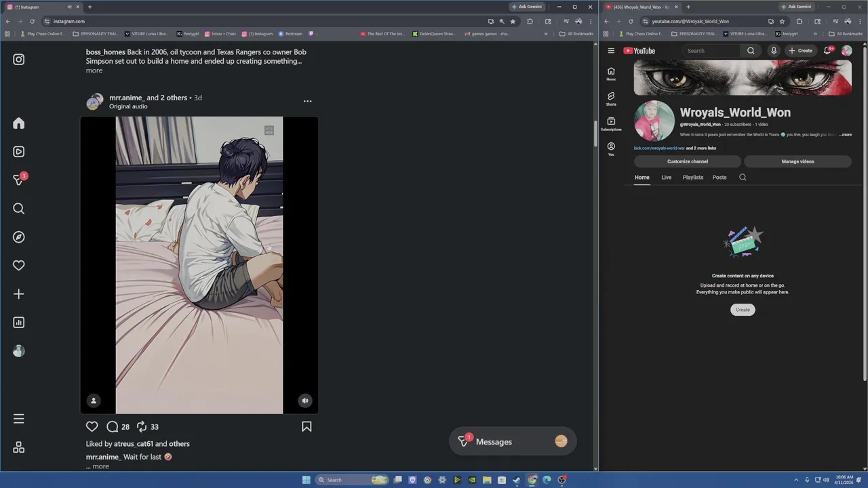Expand boss_homes caption with more
This screenshot has width=868, height=488.
pyautogui.click(x=94, y=70)
